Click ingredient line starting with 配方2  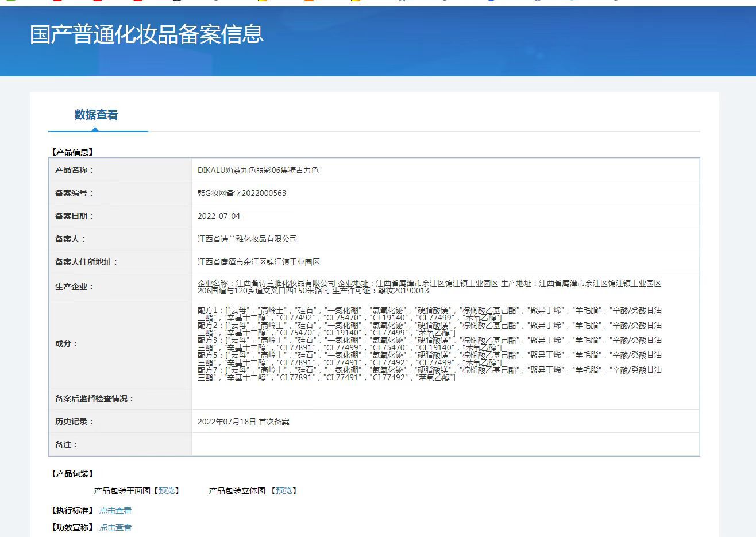pyautogui.click(x=430, y=329)
